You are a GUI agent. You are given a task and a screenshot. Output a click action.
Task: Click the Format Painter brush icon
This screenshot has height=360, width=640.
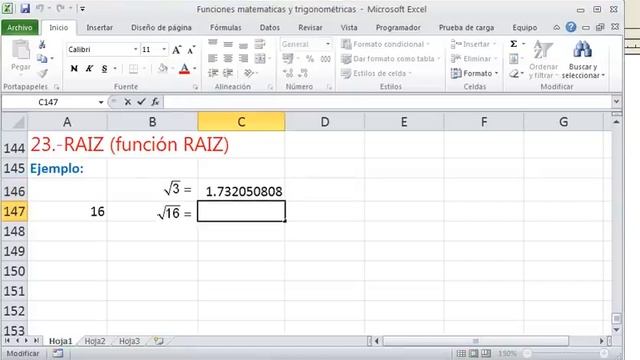point(42,73)
